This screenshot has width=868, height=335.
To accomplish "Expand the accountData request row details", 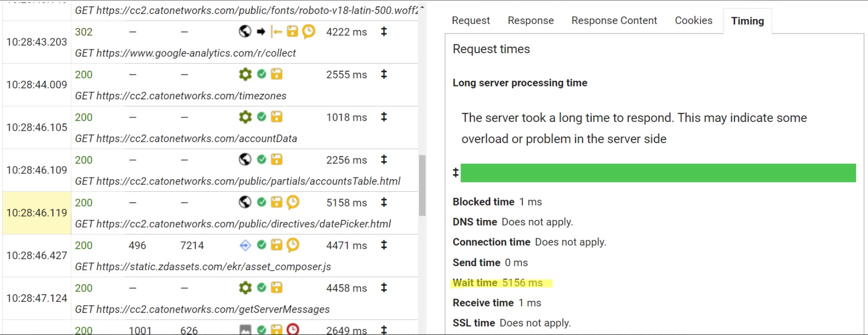I will point(384,117).
